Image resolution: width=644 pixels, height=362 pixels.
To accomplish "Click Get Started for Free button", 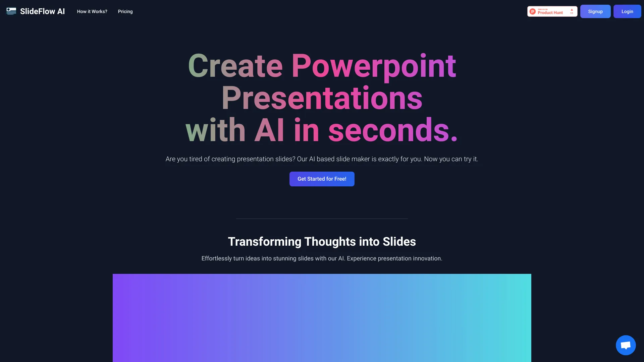I will [322, 179].
